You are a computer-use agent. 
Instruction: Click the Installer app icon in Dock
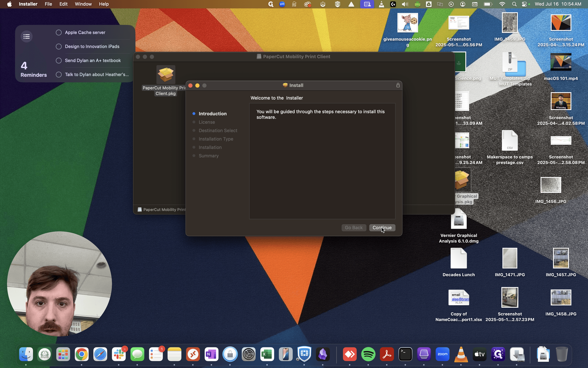(517, 354)
